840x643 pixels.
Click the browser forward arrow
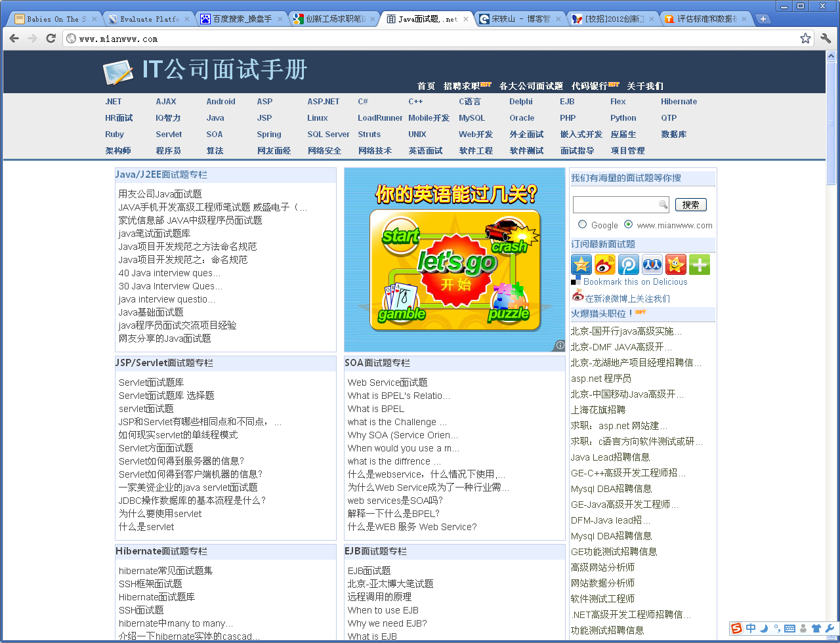pyautogui.click(x=32, y=39)
